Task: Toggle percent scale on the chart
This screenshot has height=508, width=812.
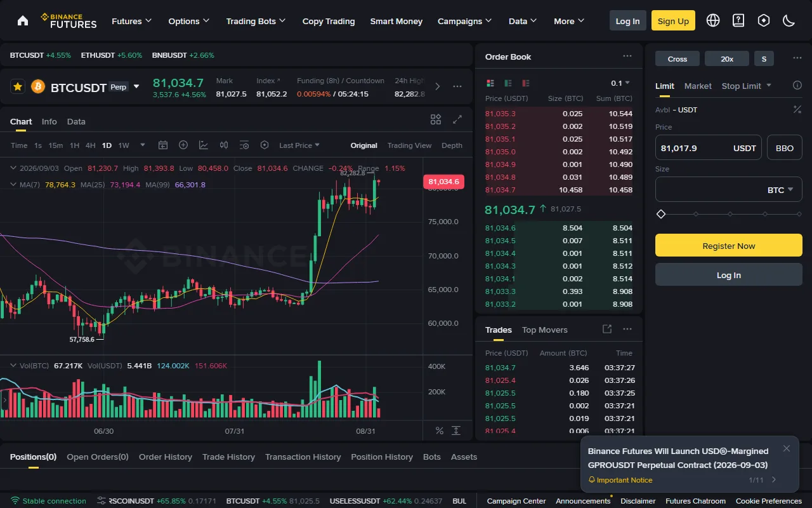Action: (440, 431)
